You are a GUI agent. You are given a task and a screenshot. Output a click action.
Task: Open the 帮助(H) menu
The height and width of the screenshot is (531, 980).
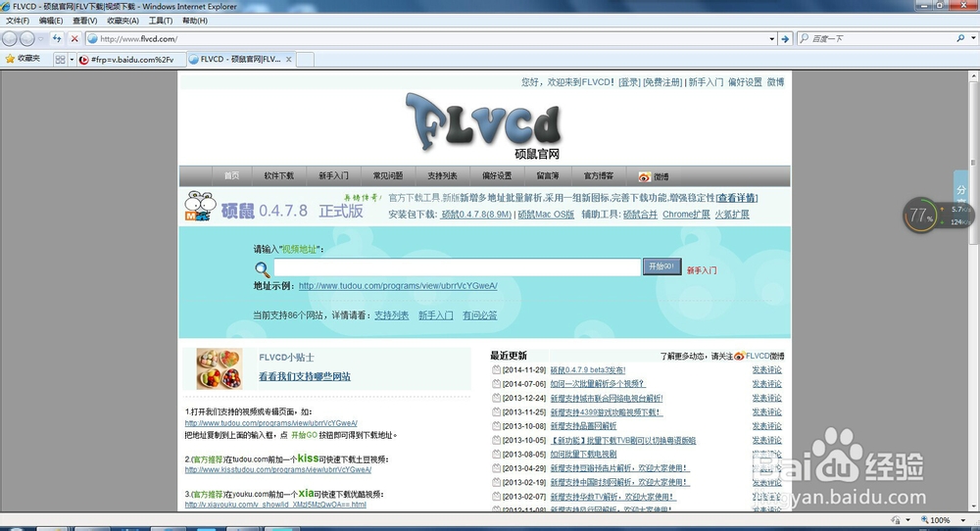[195, 21]
